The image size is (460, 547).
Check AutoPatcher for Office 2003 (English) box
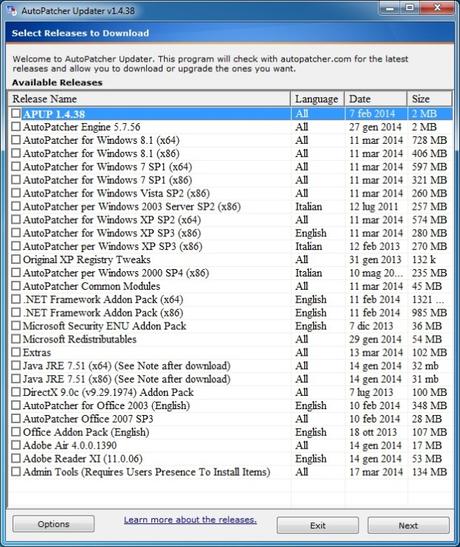point(16,405)
